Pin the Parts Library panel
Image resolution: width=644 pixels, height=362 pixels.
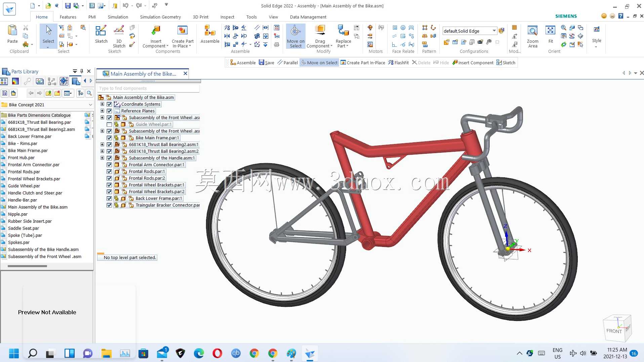pyautogui.click(x=82, y=71)
